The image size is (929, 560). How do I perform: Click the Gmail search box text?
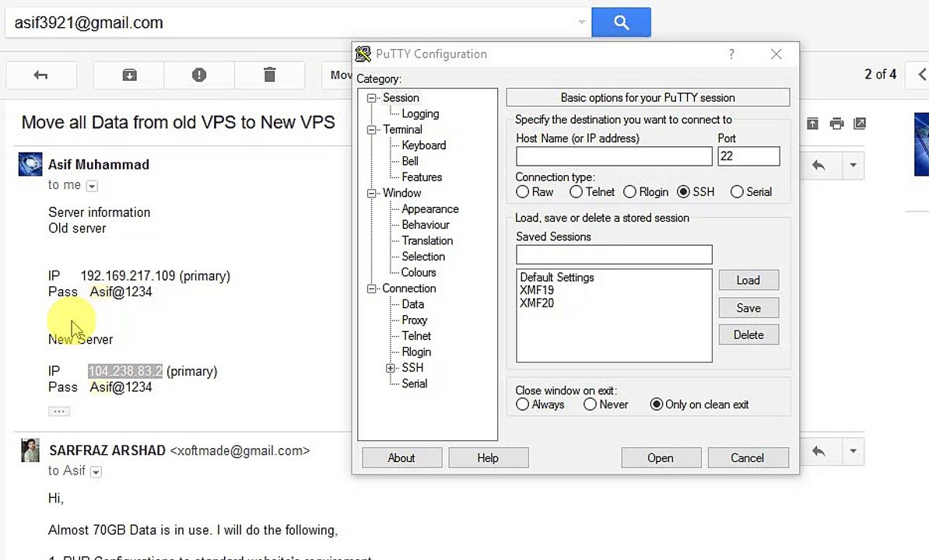tap(89, 23)
